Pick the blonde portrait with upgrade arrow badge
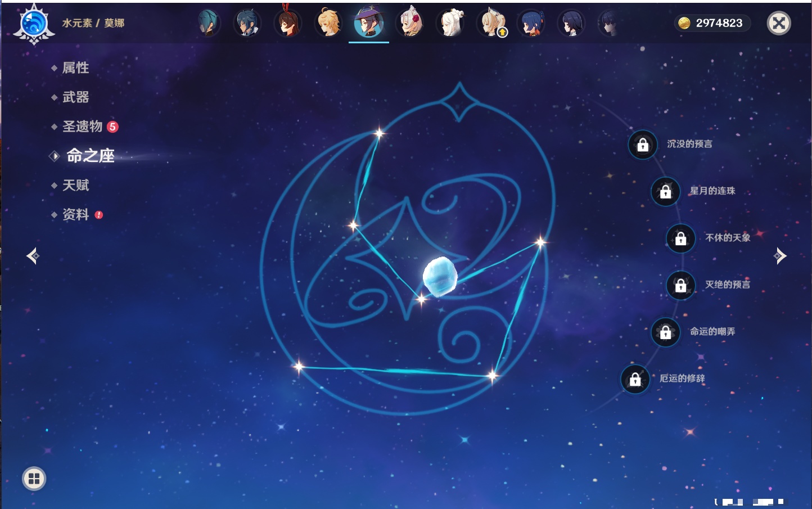Screen dimensions: 812x509 (x=491, y=23)
